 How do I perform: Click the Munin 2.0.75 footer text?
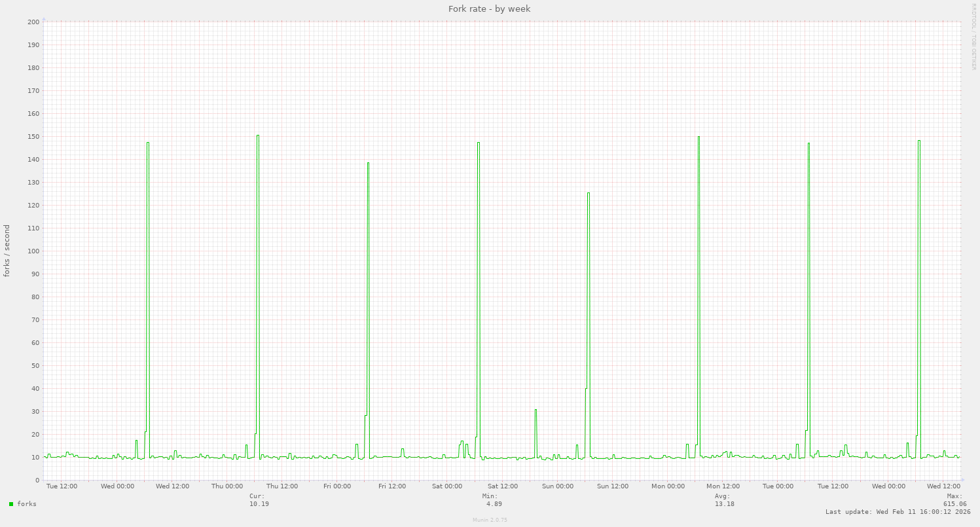coord(490,520)
